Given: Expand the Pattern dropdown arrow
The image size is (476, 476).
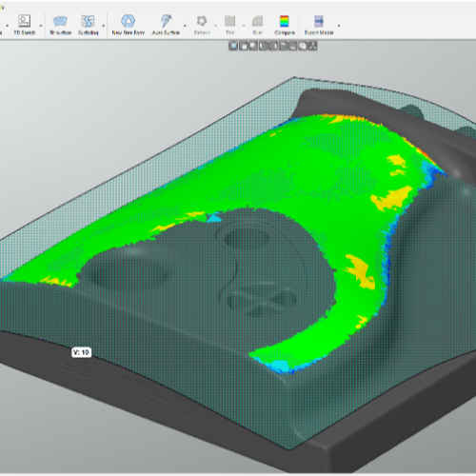Looking at the screenshot, I should tap(215, 26).
